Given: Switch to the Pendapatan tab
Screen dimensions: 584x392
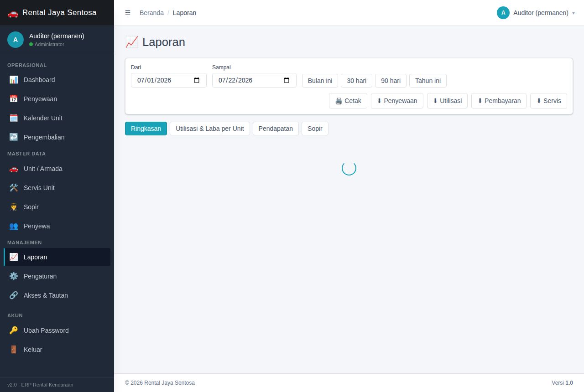Looking at the screenshot, I should (276, 129).
